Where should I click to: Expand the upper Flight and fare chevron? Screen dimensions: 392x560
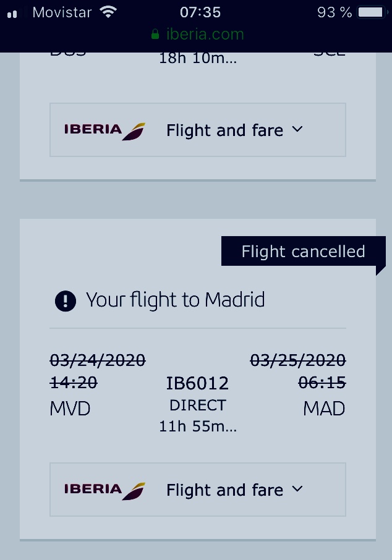(x=297, y=129)
